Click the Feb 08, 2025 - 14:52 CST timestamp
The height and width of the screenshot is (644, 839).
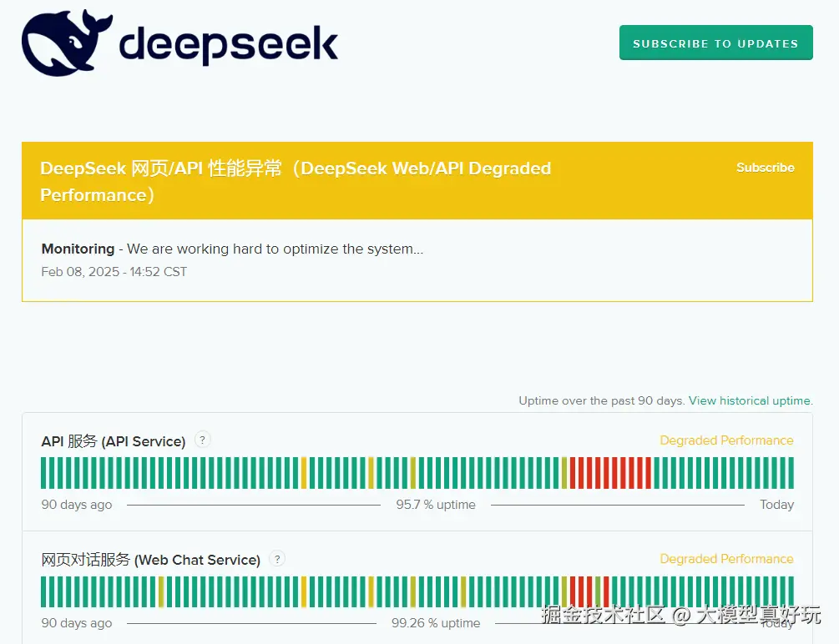[114, 272]
